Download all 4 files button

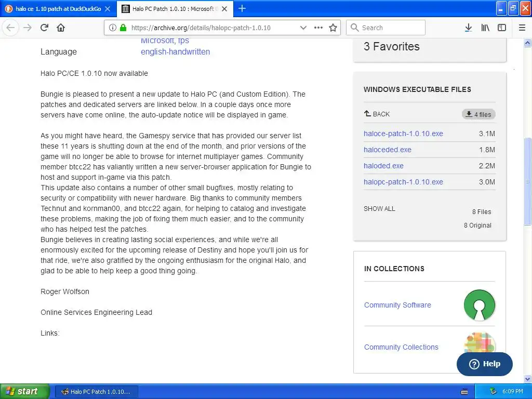tap(478, 114)
